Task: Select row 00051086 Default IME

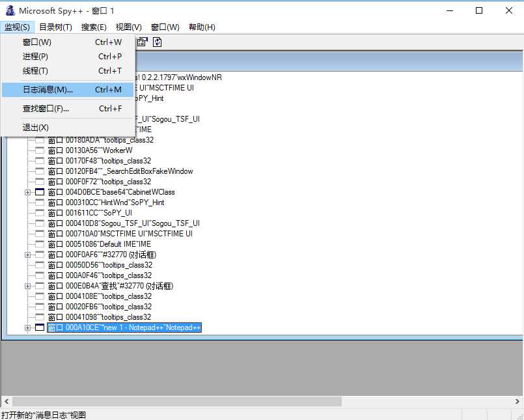Action: coord(99,244)
